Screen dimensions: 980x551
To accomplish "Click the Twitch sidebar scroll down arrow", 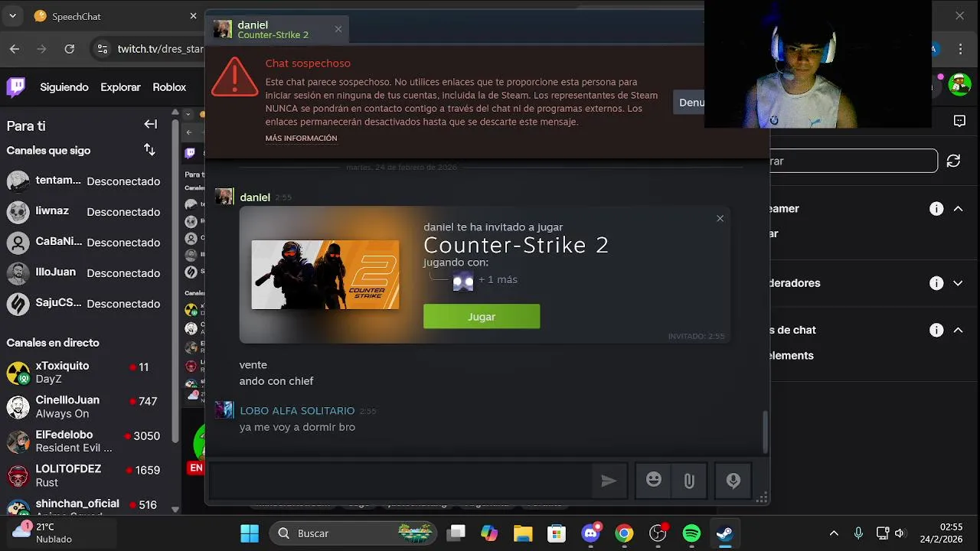I will click(175, 509).
